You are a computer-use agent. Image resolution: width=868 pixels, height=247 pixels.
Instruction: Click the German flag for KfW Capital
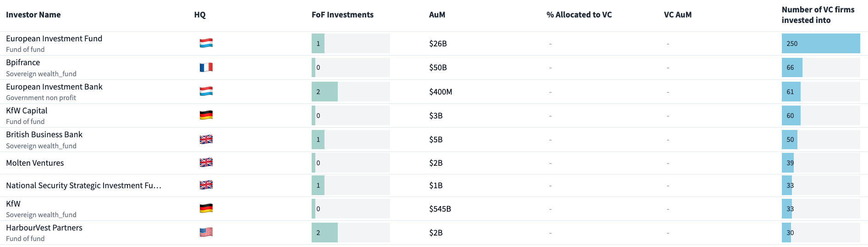[206, 115]
